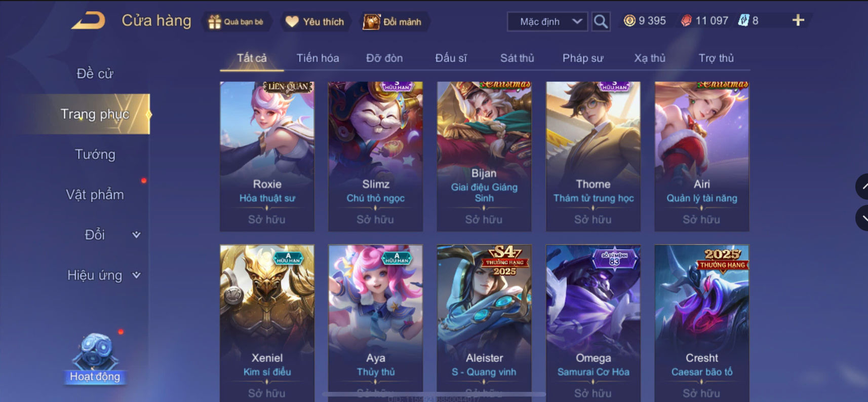
Task: Go to the Đề cử section
Action: pyautogui.click(x=95, y=74)
